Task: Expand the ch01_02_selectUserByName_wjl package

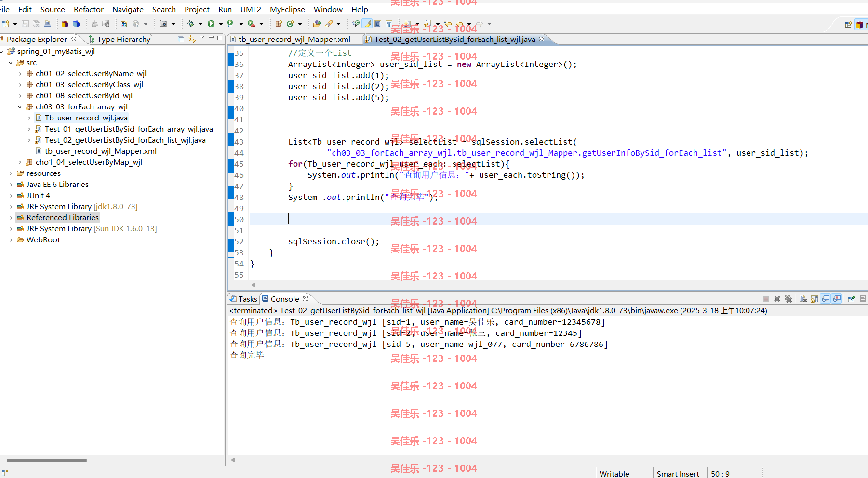Action: click(x=20, y=74)
